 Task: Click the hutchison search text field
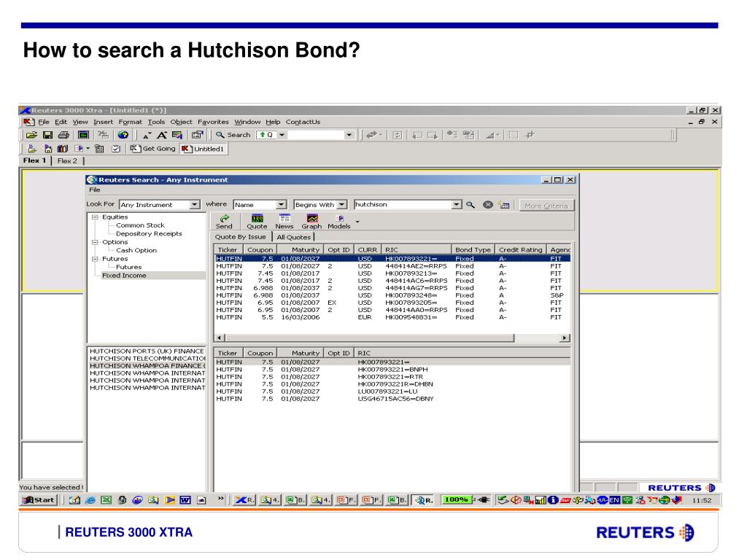tap(403, 205)
